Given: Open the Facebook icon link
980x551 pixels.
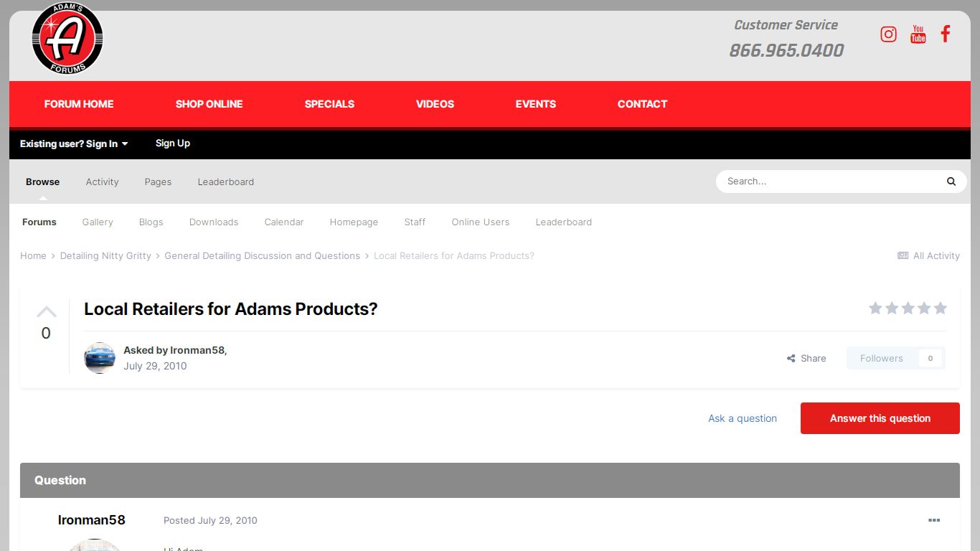Looking at the screenshot, I should tap(946, 34).
